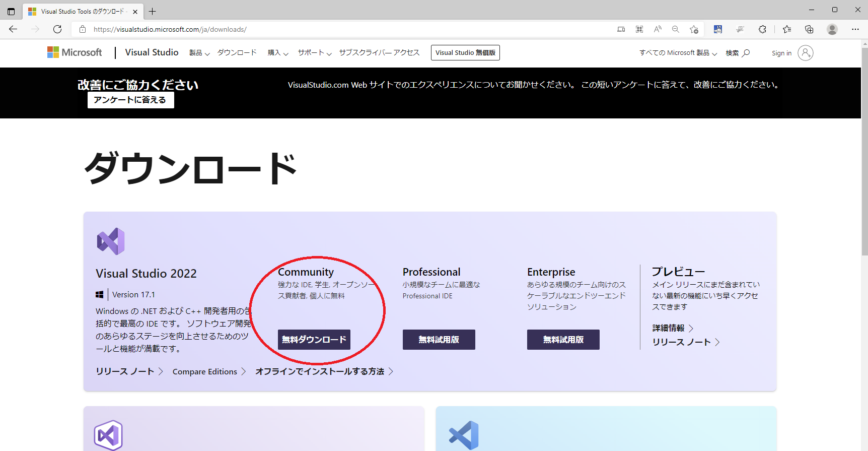Click the アンケートに答える button

pyautogui.click(x=130, y=100)
